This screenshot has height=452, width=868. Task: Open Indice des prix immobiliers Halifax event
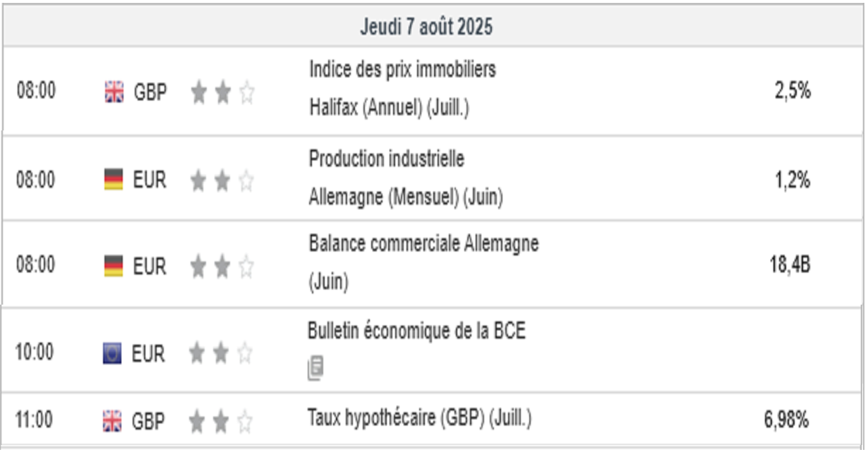[x=402, y=70]
